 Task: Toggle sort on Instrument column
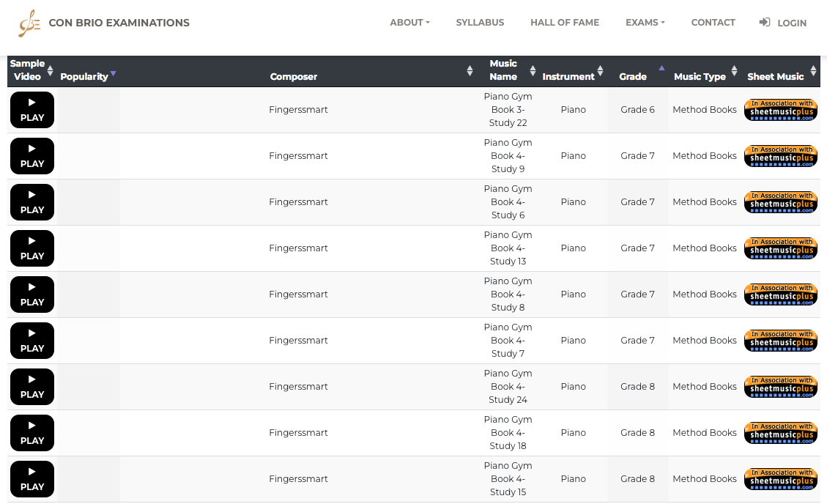point(600,71)
